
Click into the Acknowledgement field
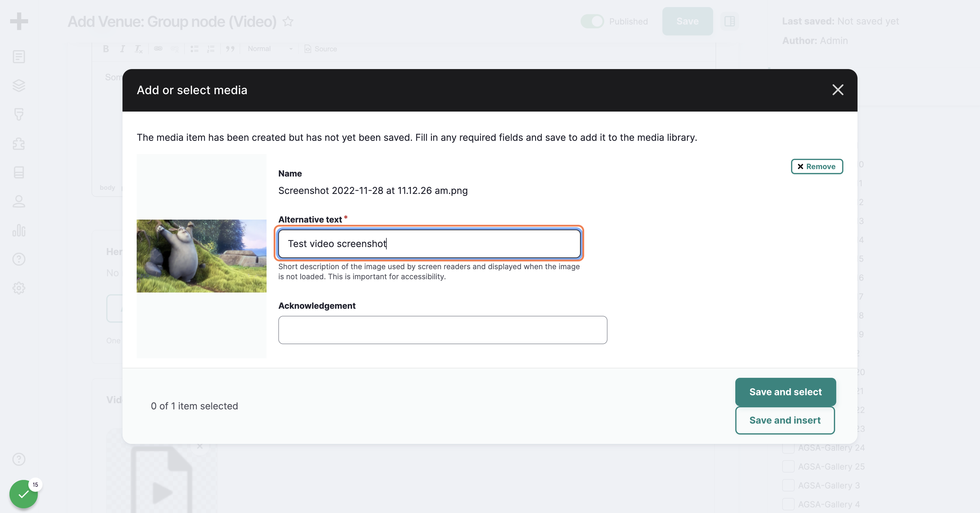coord(442,330)
